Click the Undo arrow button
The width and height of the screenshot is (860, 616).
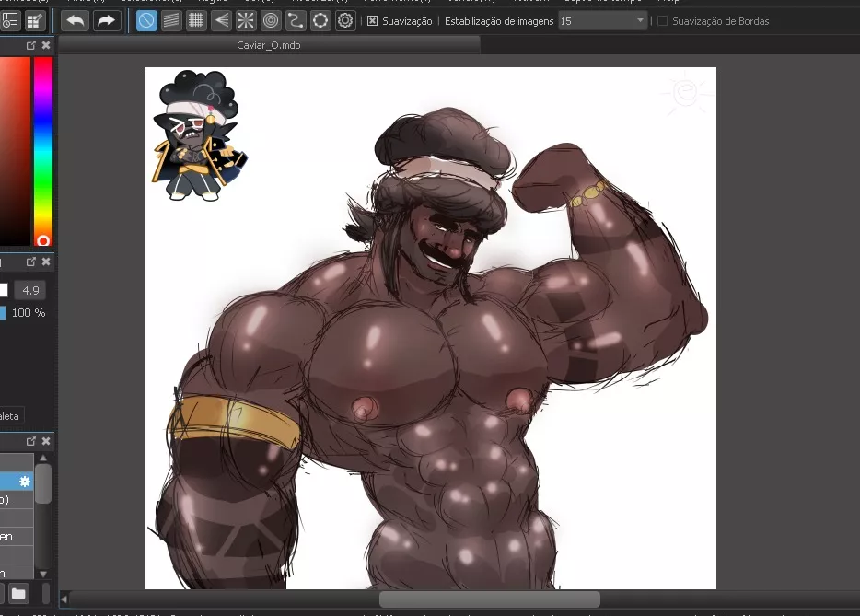76,20
